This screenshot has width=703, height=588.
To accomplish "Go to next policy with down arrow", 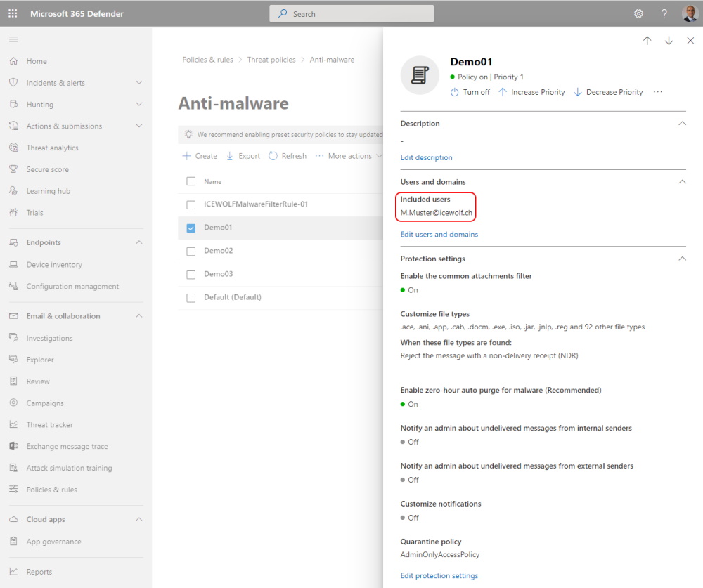I will point(669,41).
